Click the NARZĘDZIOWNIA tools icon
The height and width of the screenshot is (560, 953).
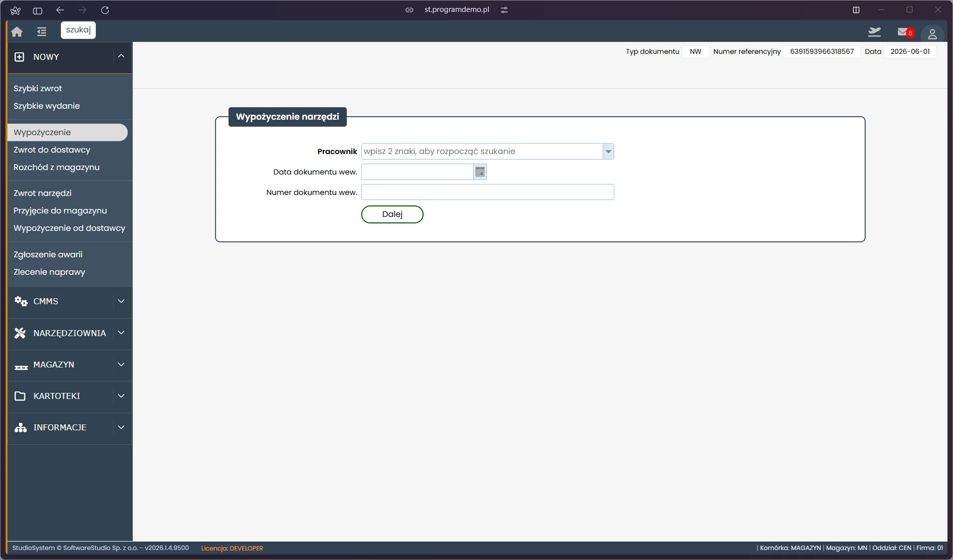20,333
